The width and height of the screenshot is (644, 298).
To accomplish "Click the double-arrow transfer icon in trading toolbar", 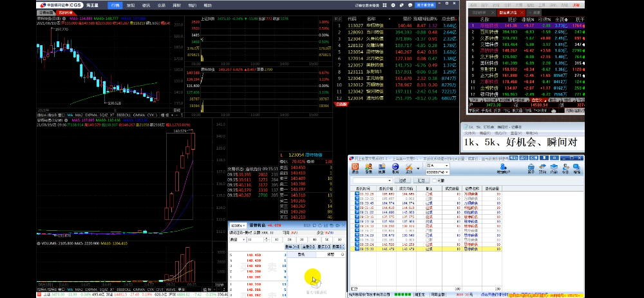I will [x=542, y=168].
